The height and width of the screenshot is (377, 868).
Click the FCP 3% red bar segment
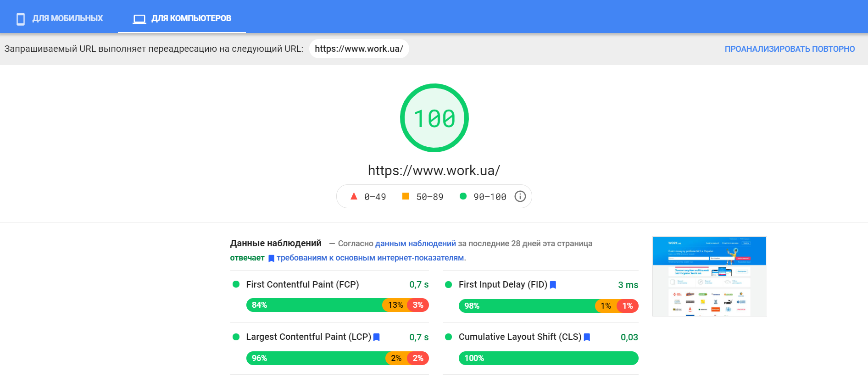coord(418,305)
